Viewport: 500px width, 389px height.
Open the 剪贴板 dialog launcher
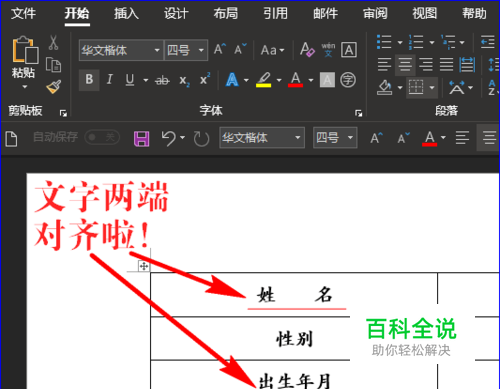click(x=63, y=113)
